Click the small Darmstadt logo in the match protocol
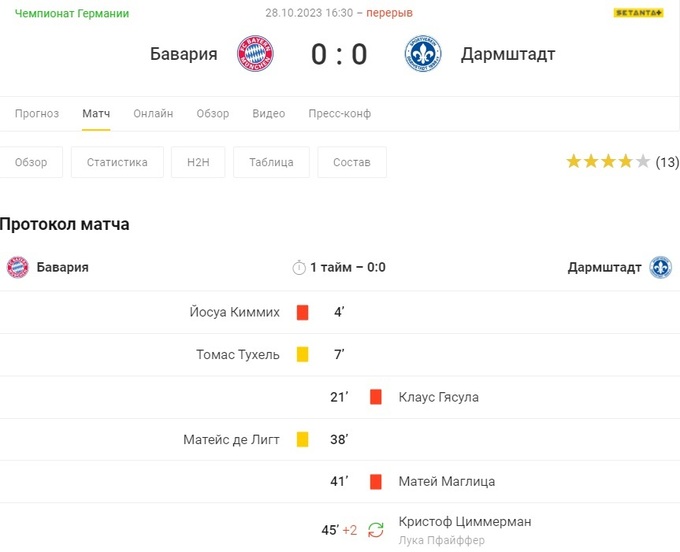The image size is (680, 552). pos(660,267)
